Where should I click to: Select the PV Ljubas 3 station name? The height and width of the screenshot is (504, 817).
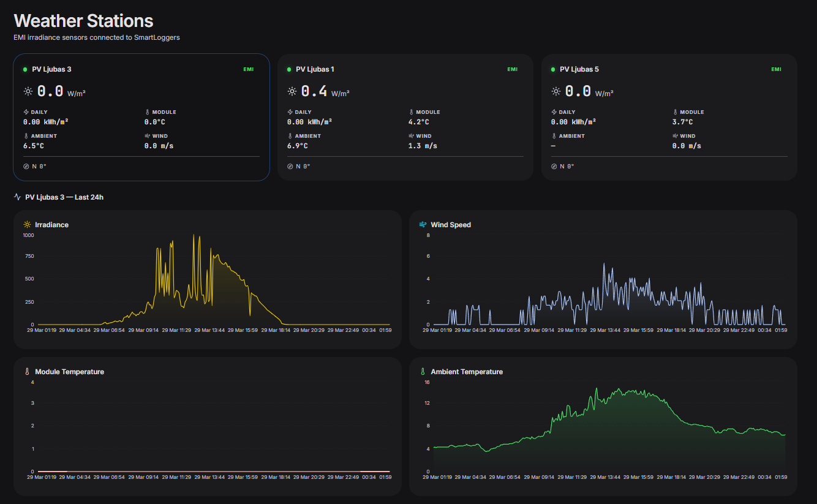pos(51,69)
